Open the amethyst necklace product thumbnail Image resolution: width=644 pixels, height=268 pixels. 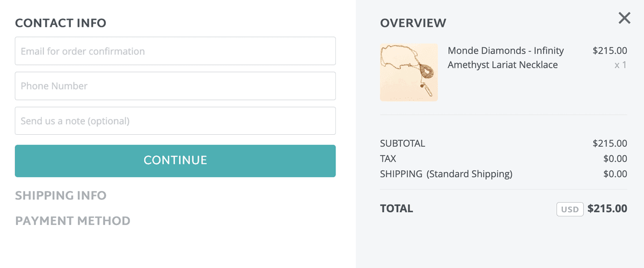409,73
